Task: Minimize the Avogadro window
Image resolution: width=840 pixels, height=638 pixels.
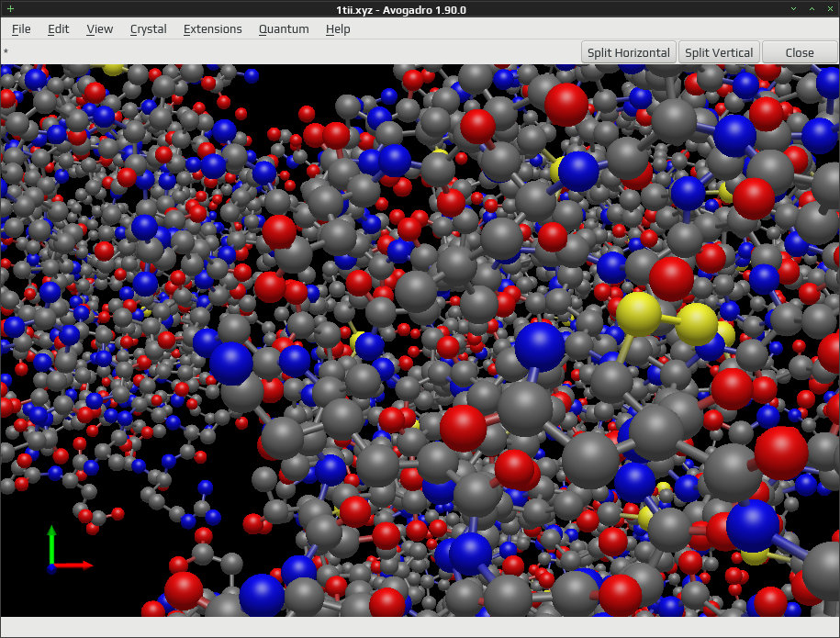Action: (793, 9)
